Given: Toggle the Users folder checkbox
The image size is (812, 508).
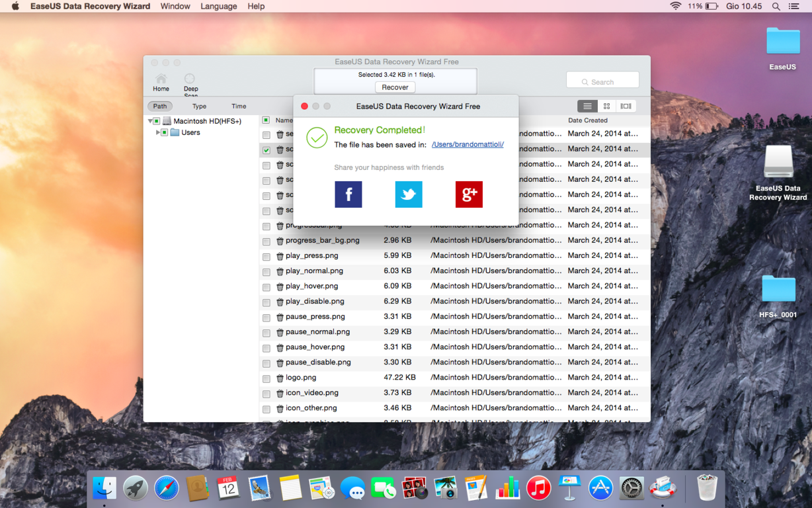Looking at the screenshot, I should pos(165,133).
